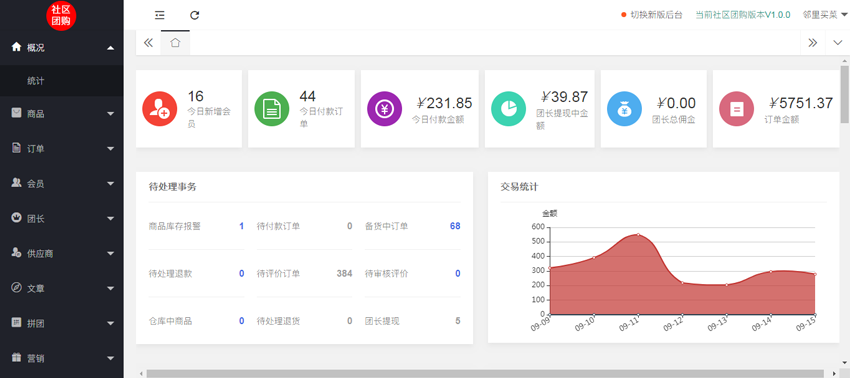Viewport: 850px width, 378px height.
Task: Open the 会员 menu label
Action: coord(36,184)
